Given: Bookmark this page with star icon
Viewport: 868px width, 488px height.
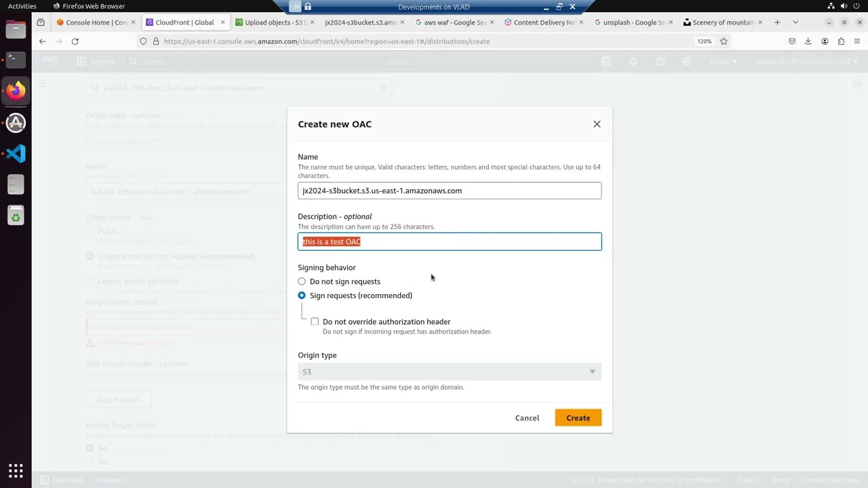Looking at the screenshot, I should tap(724, 41).
